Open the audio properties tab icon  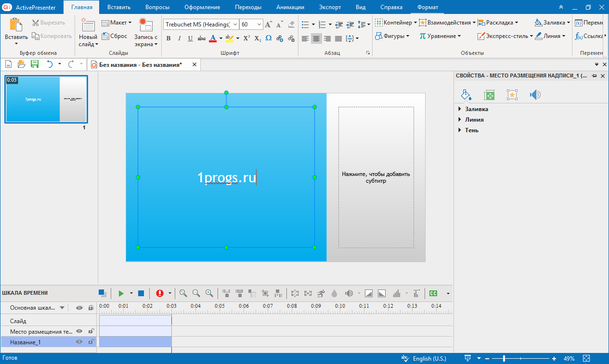click(535, 95)
